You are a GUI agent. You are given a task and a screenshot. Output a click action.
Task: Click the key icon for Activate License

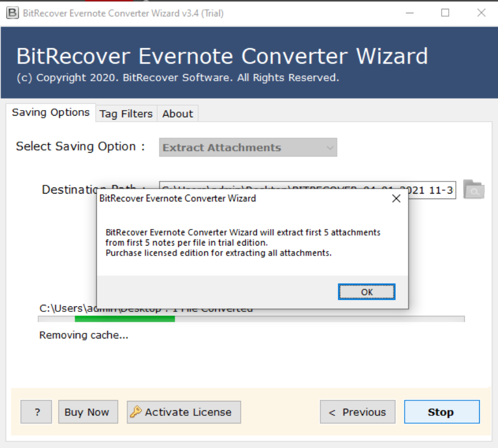click(136, 412)
